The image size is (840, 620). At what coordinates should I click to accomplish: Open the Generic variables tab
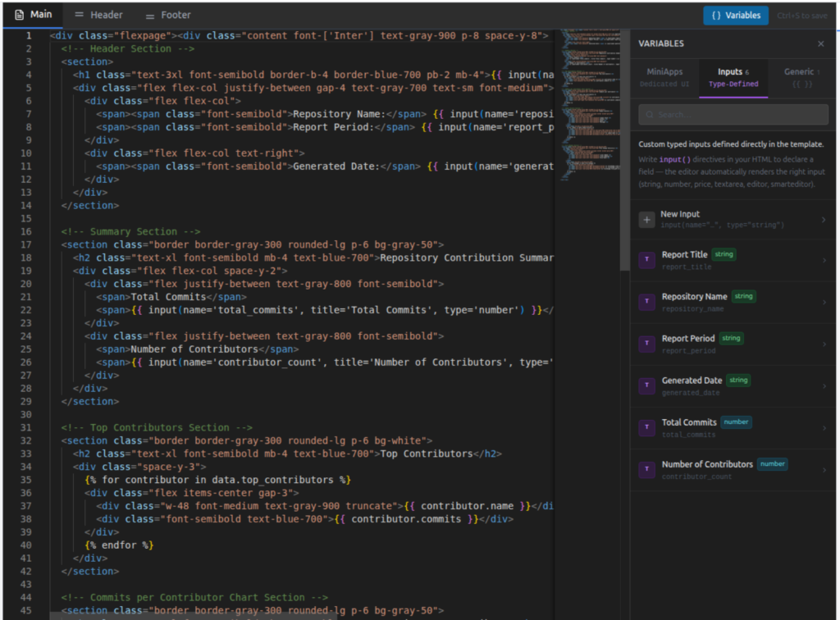(800, 77)
